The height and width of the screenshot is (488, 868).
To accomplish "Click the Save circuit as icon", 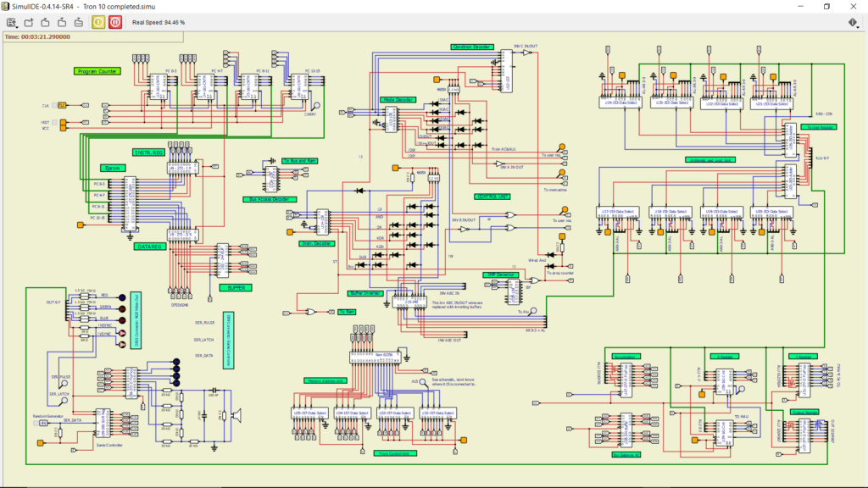I will point(79,22).
